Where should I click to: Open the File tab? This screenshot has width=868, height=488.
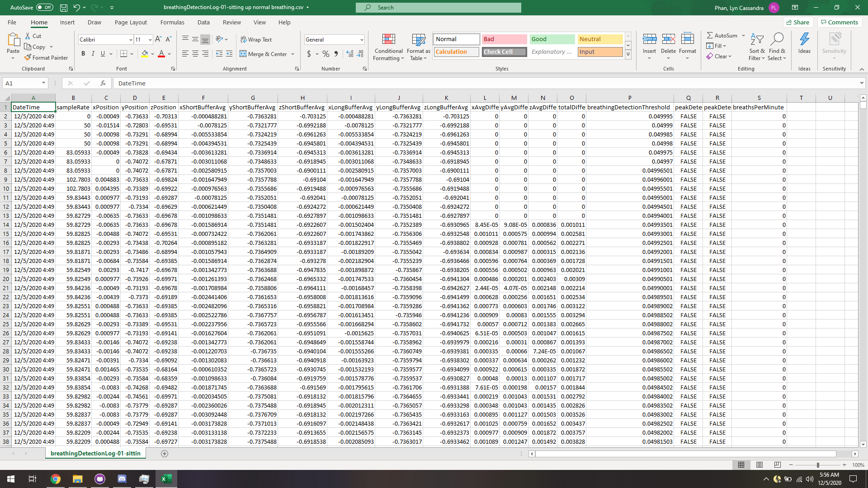pyautogui.click(x=12, y=22)
